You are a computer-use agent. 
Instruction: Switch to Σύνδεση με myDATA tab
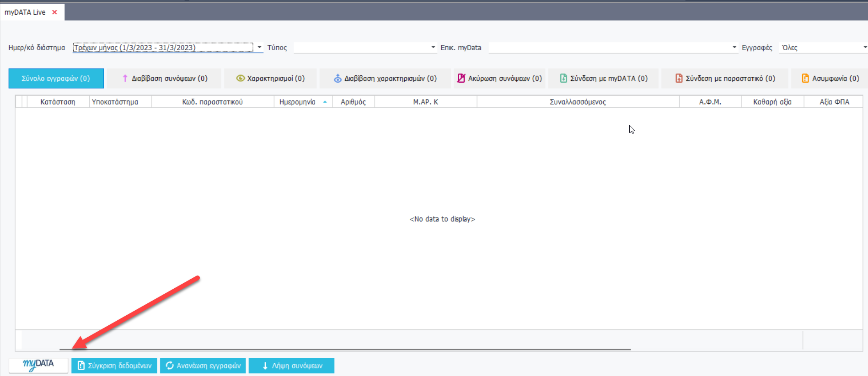point(604,79)
